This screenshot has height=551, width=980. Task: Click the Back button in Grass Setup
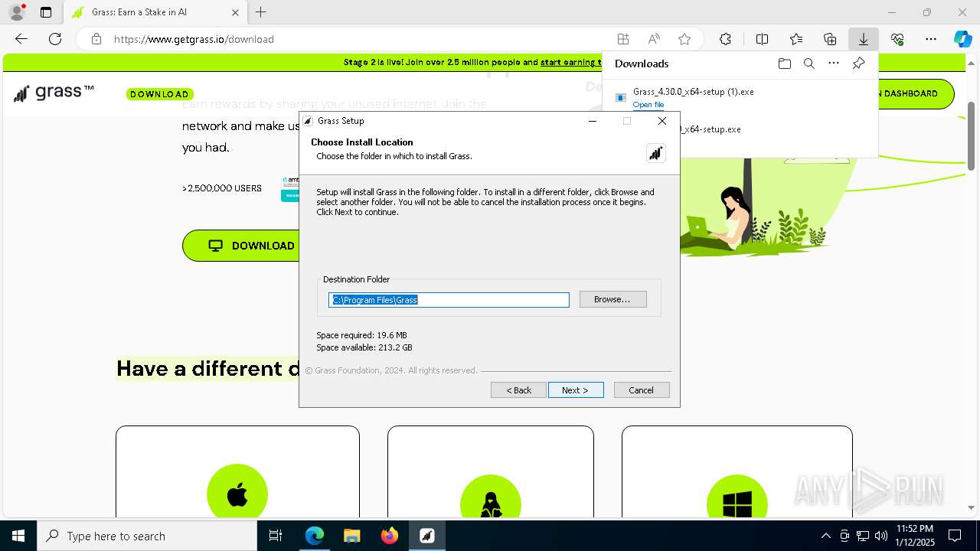(x=518, y=390)
